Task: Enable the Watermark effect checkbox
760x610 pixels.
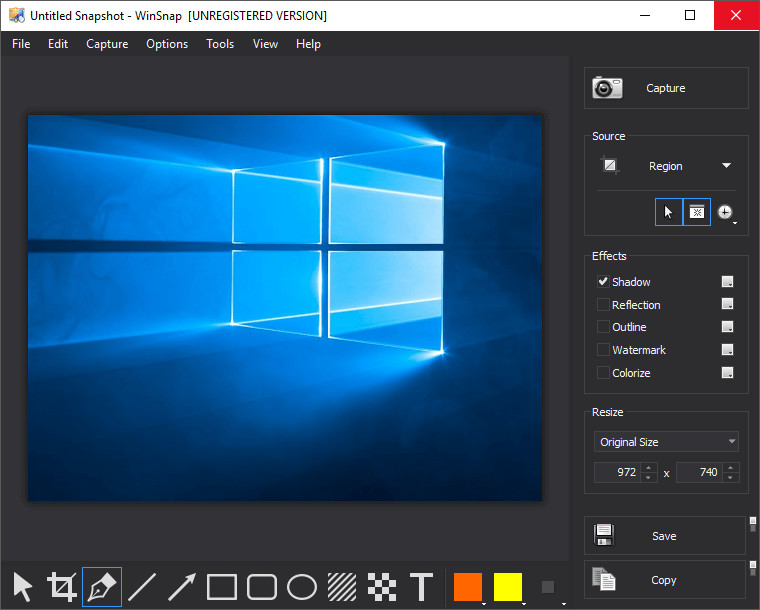Action: point(603,349)
